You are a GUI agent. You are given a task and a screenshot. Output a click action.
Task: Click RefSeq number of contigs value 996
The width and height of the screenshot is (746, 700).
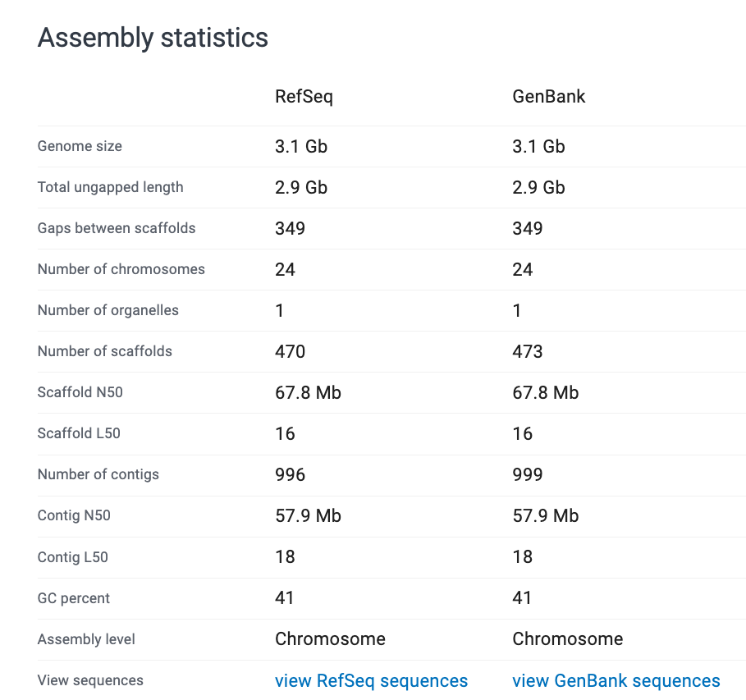290,474
